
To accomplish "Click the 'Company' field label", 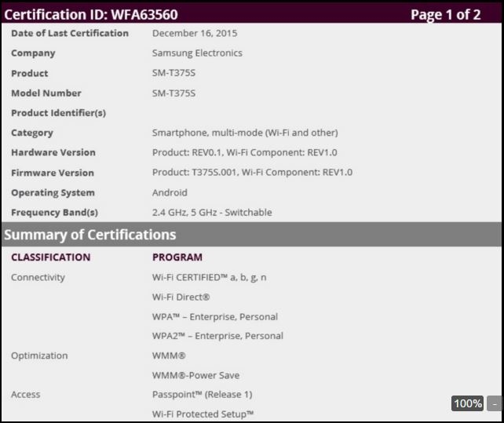I will pos(33,53).
